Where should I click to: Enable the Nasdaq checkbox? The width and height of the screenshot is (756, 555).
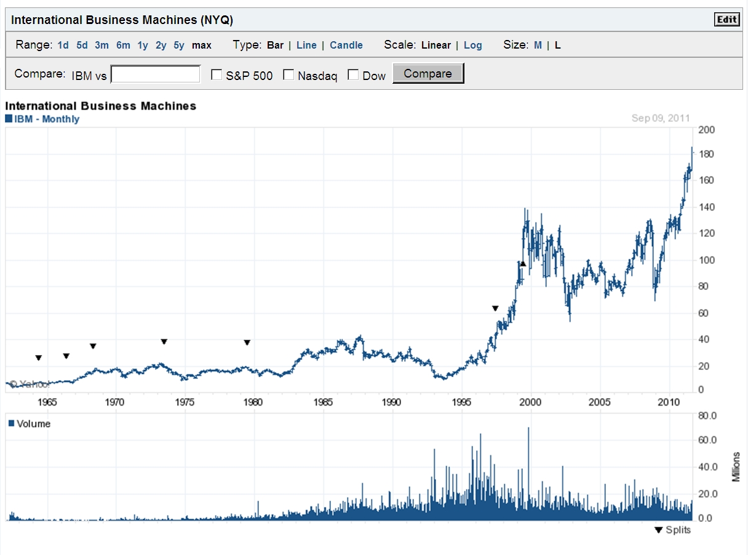[x=288, y=74]
